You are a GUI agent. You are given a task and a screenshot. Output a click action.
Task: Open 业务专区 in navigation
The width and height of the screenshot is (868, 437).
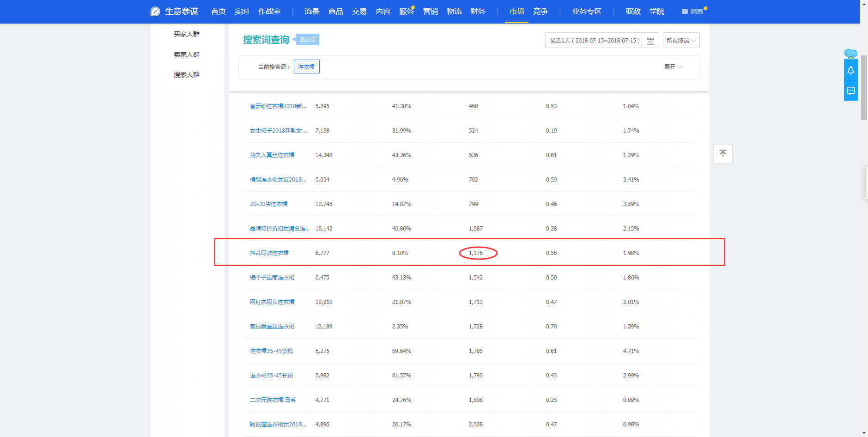click(587, 12)
